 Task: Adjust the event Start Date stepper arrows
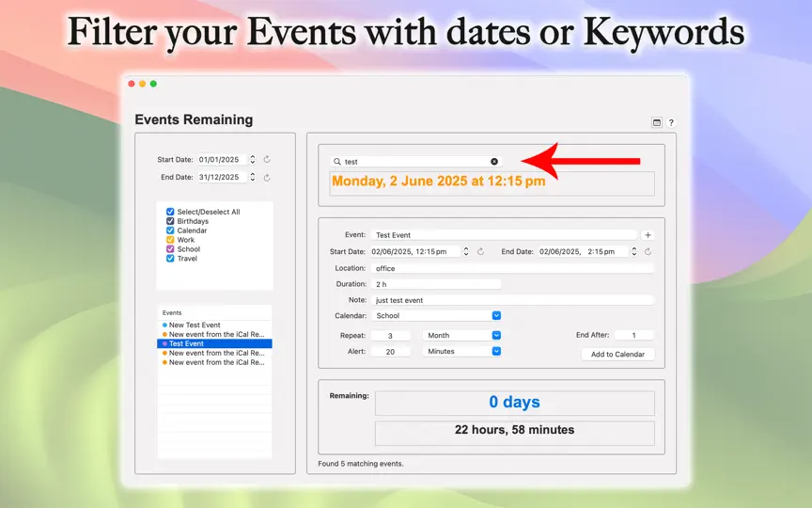(466, 251)
